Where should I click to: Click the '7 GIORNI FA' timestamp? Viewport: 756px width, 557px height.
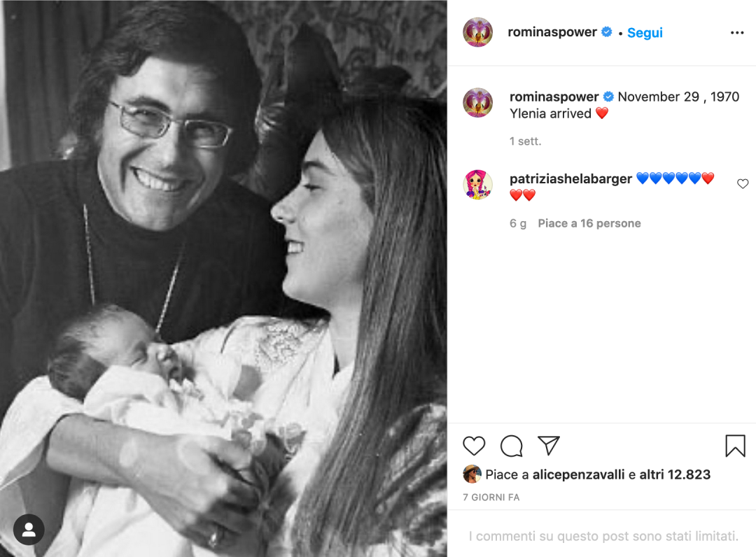[x=491, y=498]
